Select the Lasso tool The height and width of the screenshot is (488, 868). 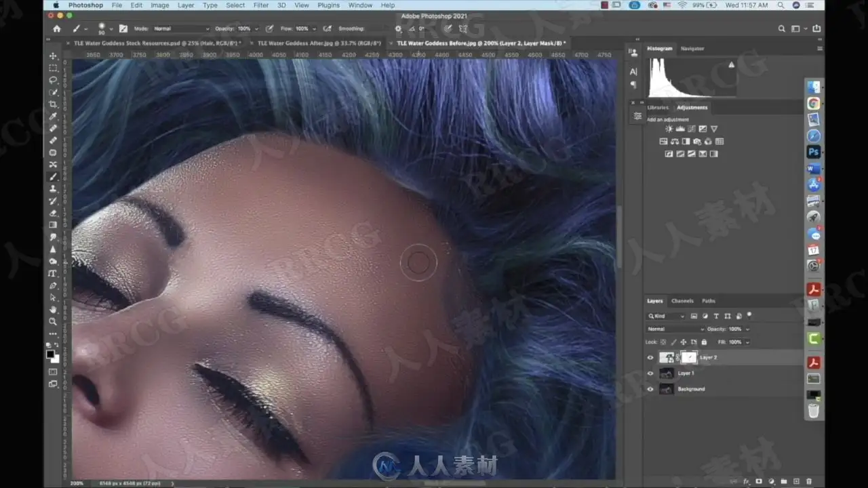coord(53,80)
